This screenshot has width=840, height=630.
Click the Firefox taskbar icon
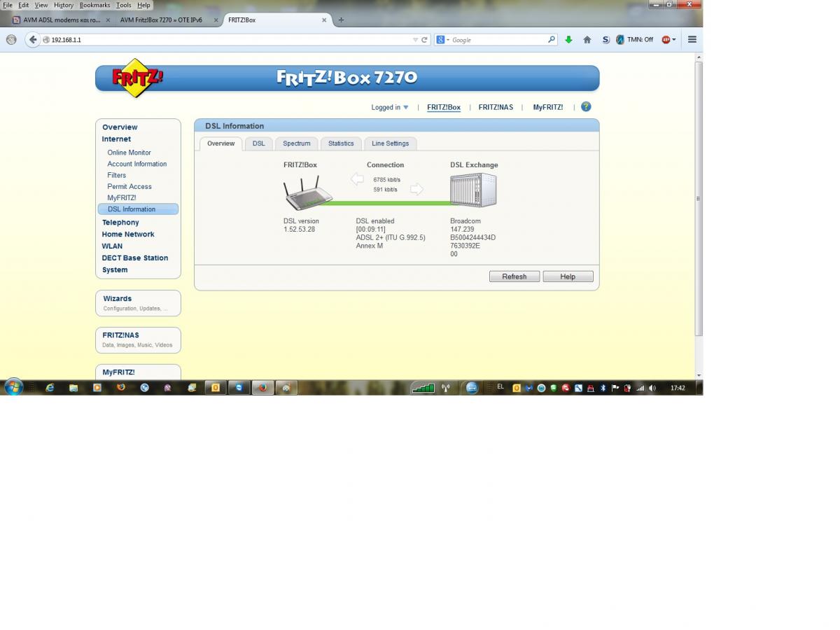coord(262,387)
